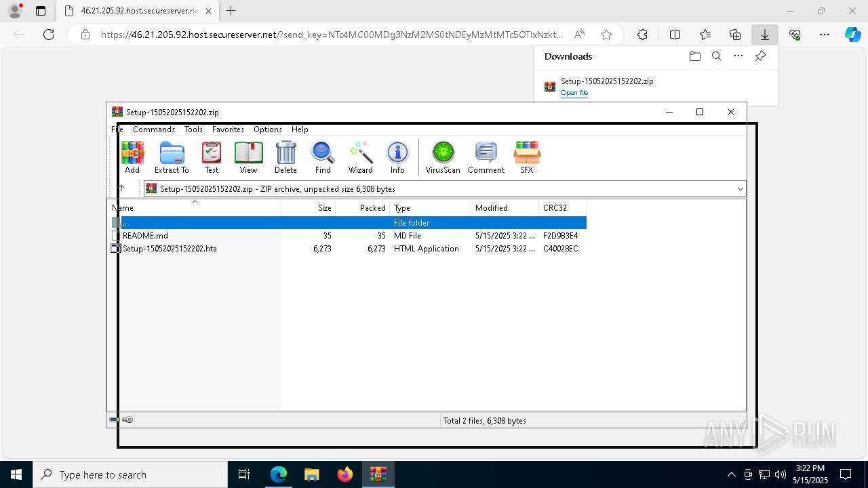Sort by the Size column header

[x=309, y=208]
